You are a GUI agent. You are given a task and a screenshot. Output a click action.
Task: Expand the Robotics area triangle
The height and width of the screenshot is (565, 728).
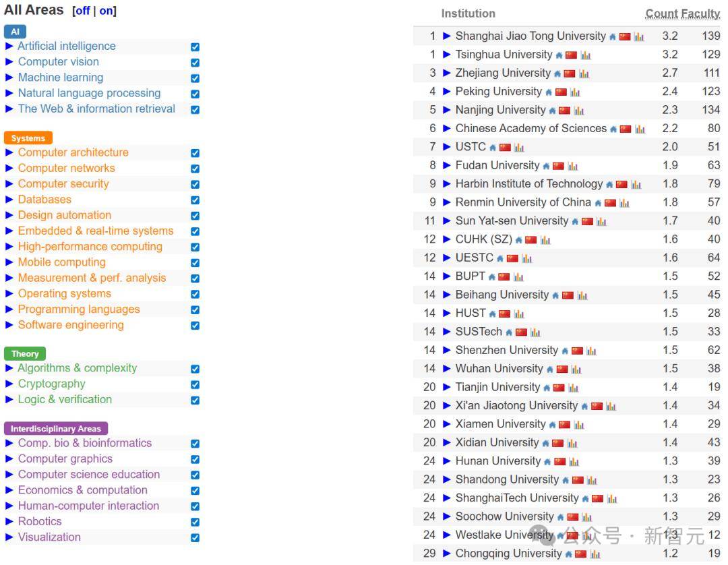click(x=9, y=521)
